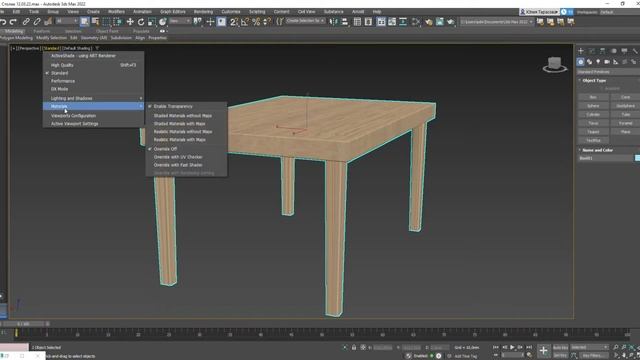Open the Scene Explorer icon
Image resolution: width=640 pixels, height=360 pixels.
(x=358, y=22)
